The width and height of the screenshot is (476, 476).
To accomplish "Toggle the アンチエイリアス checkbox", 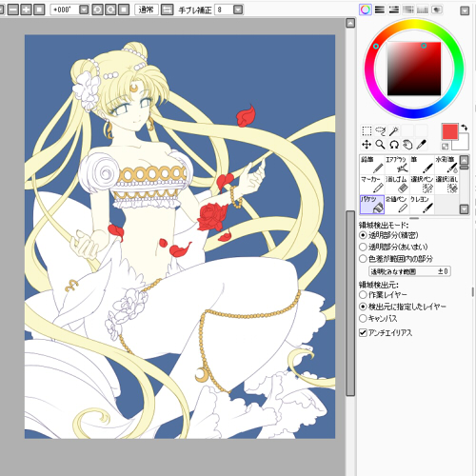I will (x=363, y=333).
